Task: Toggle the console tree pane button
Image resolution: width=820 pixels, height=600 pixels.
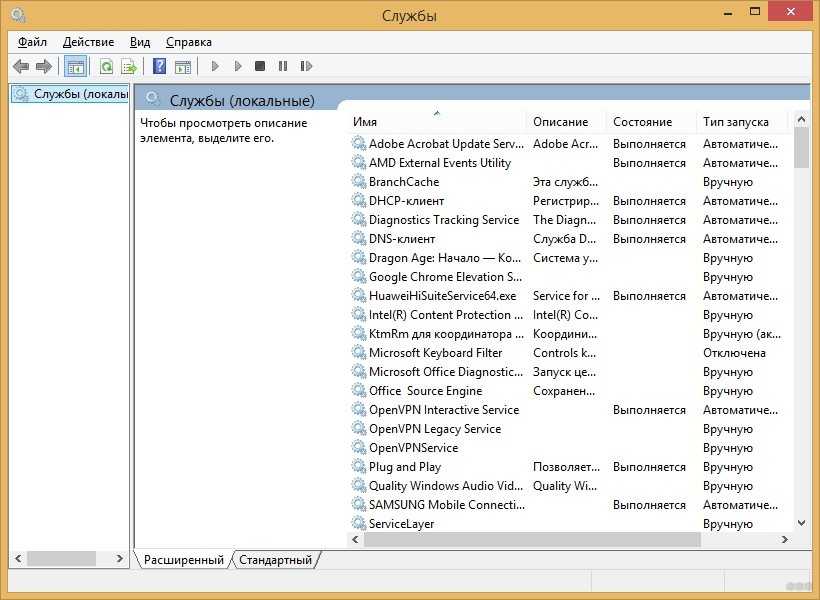Action: (x=75, y=67)
